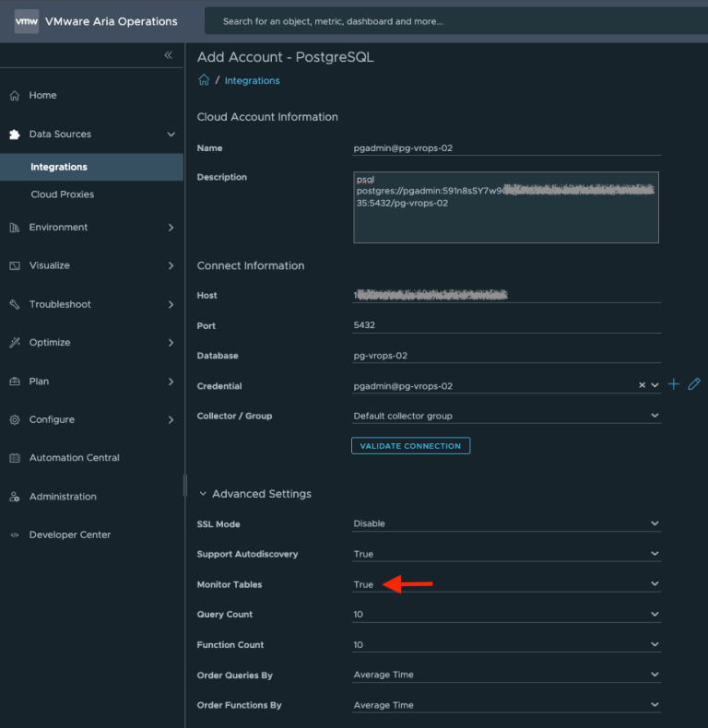The height and width of the screenshot is (728, 708).
Task: Open the Collector / Group dropdown
Action: (x=506, y=416)
